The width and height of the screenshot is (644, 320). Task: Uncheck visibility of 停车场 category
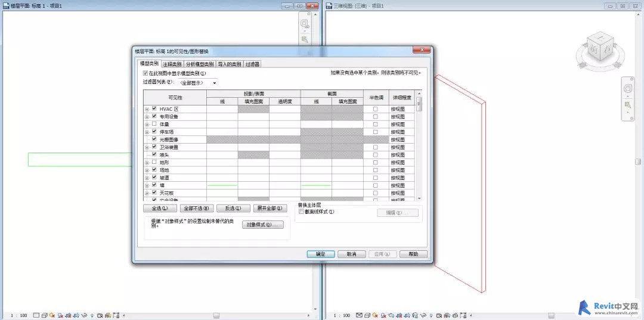coord(154,132)
